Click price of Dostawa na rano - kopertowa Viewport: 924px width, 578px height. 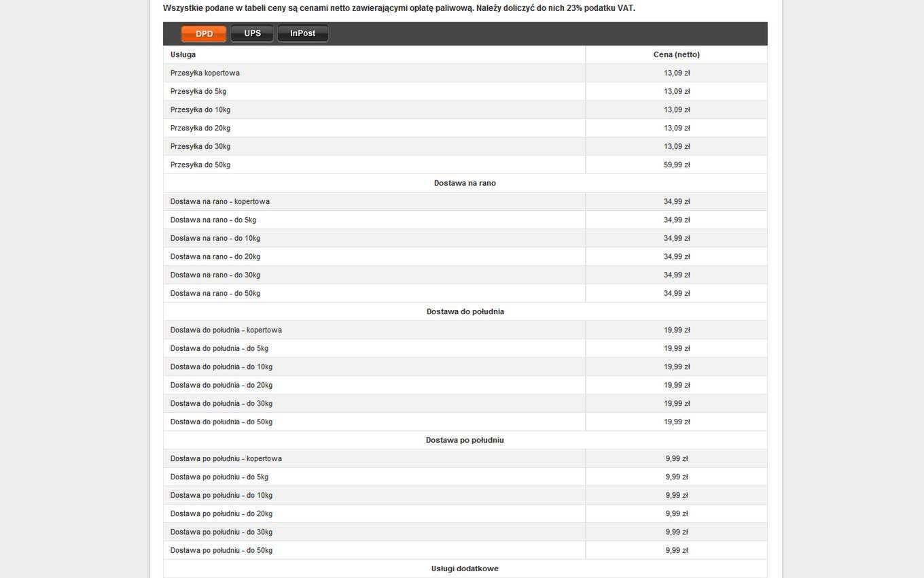tap(677, 201)
